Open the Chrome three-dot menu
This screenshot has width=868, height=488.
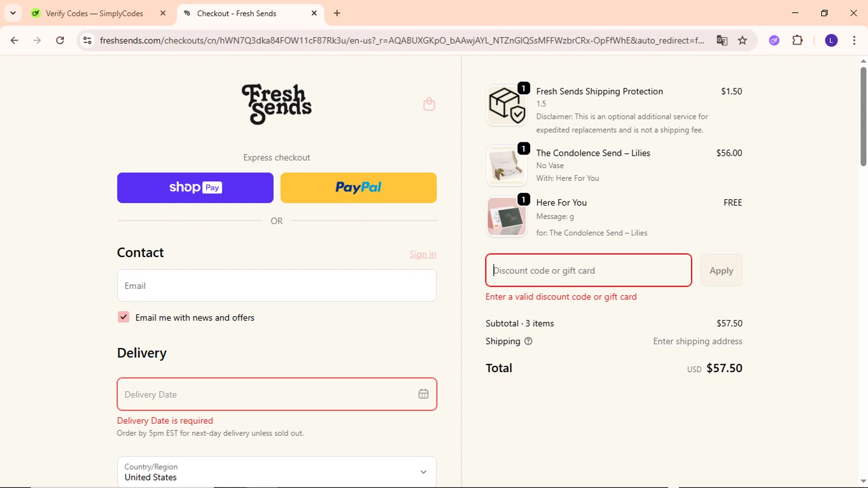[854, 41]
